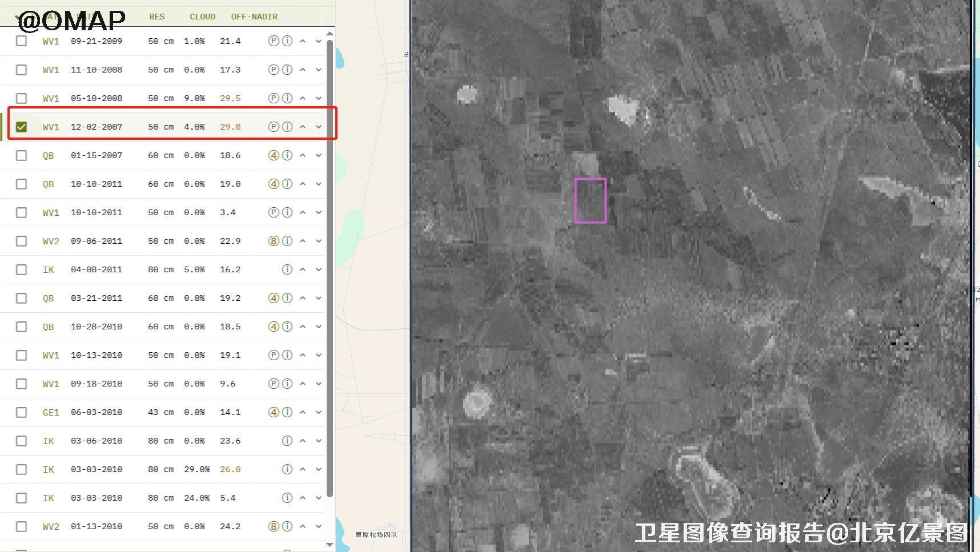Screen dimensions: 980x552
Task: Click the image list scrollbar thumb
Action: click(330, 268)
